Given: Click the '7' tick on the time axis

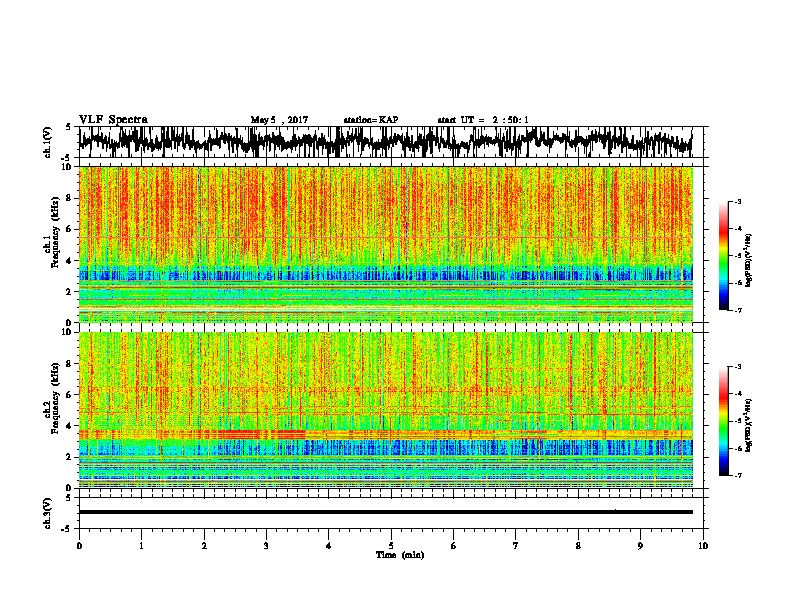Looking at the screenshot, I should (x=516, y=546).
